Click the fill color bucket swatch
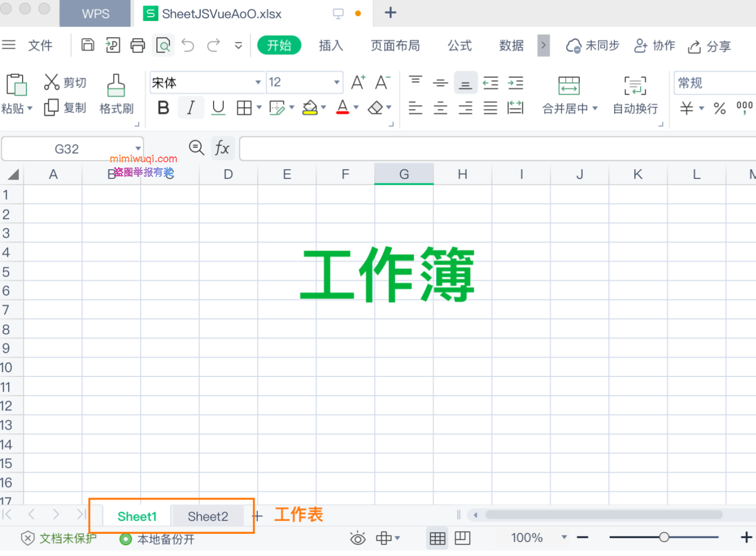 (310, 108)
